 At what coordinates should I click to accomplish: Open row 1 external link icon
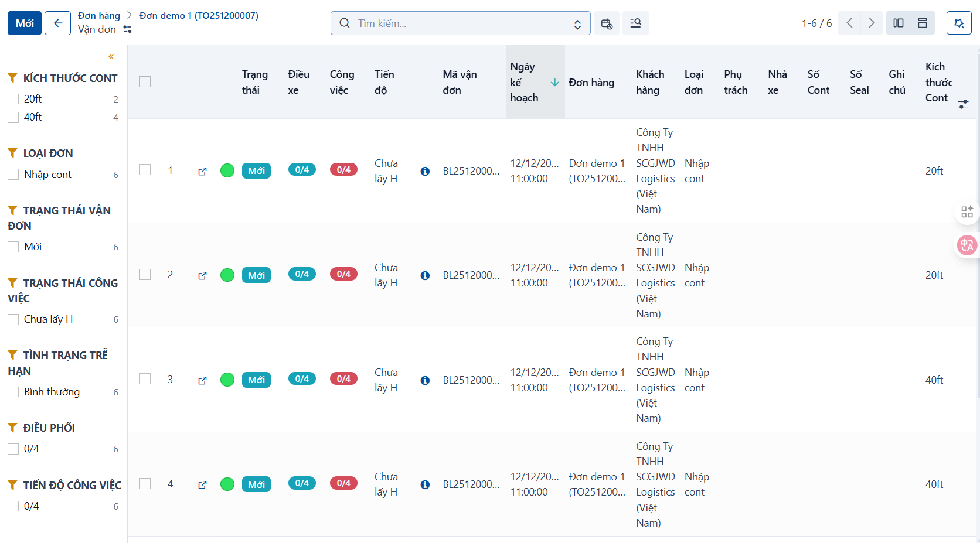tap(202, 171)
